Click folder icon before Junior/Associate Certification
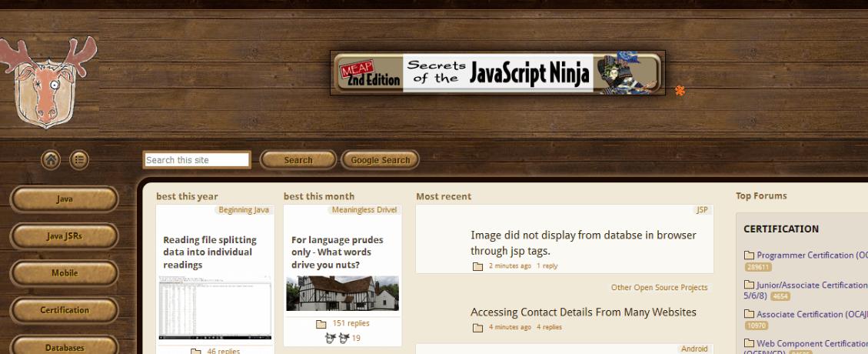 (x=749, y=286)
